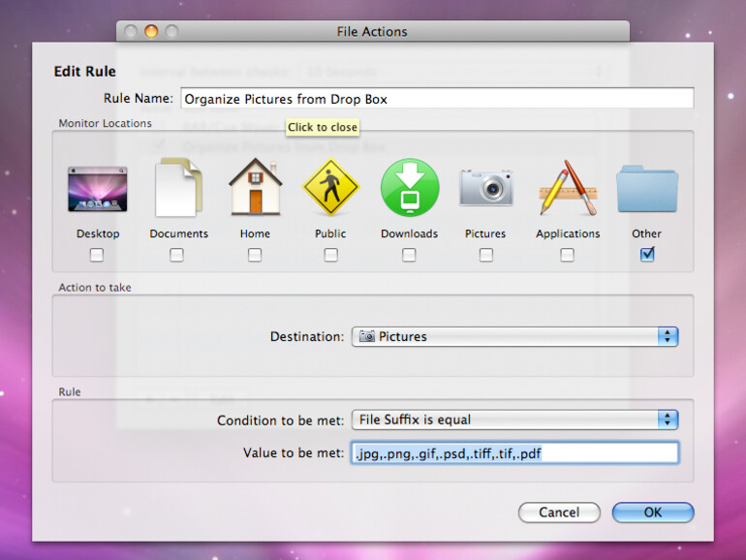
Task: Enable the Desktop checkbox
Action: click(x=97, y=255)
